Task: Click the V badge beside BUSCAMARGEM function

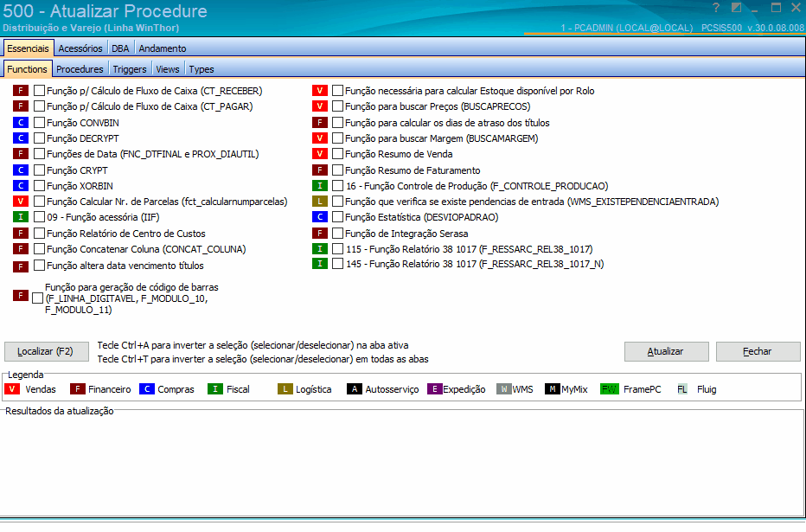Action: (320, 138)
